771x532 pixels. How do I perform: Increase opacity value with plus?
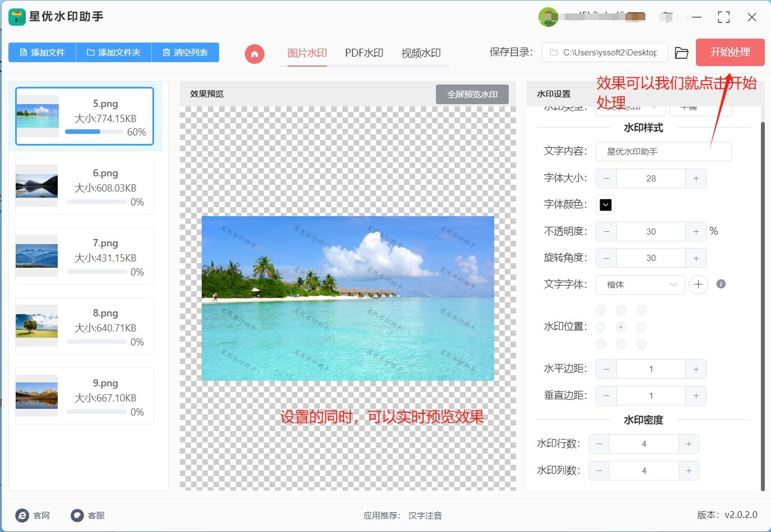tap(696, 231)
